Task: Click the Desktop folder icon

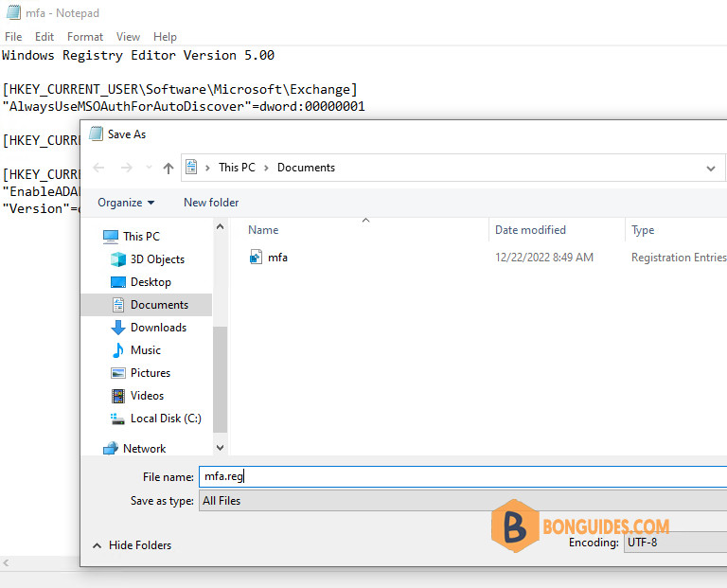Action: click(118, 282)
